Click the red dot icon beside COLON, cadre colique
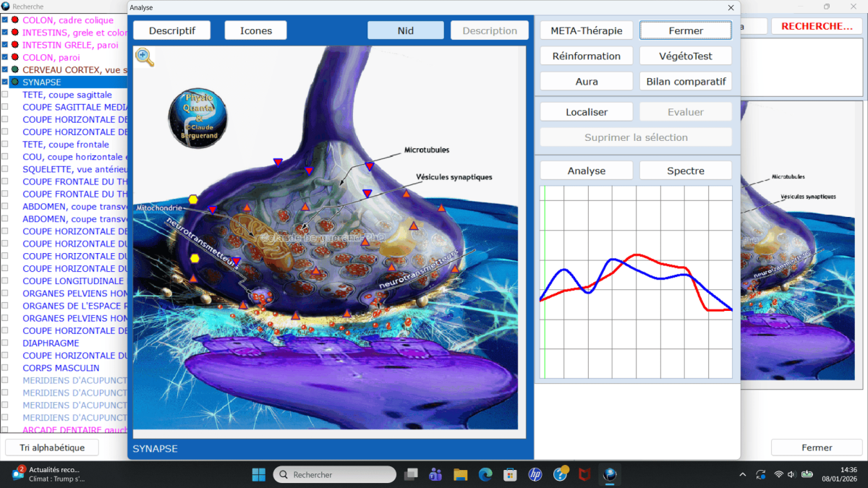Screen dimensions: 868x488 tap(14, 20)
